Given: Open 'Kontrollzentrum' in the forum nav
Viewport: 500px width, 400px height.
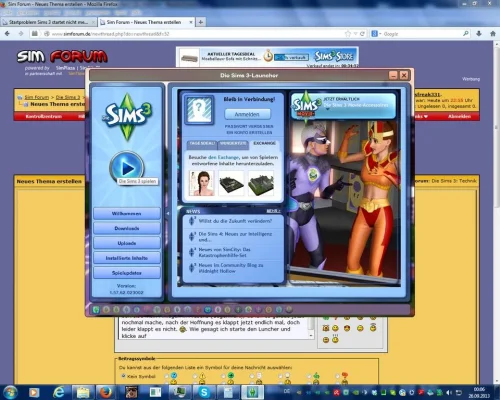Looking at the screenshot, I should (43, 116).
